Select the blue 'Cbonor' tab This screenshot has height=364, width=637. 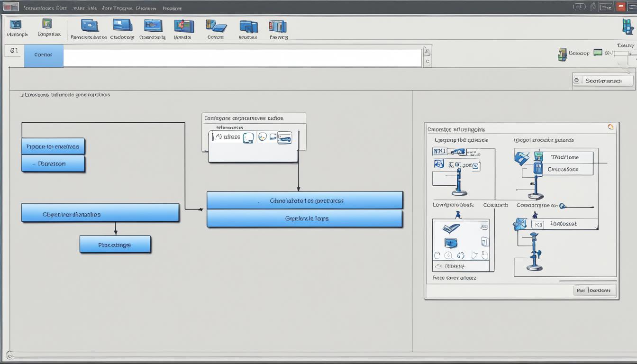pos(44,55)
